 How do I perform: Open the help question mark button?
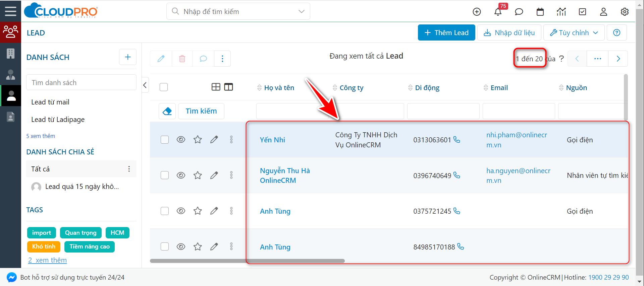(x=616, y=32)
